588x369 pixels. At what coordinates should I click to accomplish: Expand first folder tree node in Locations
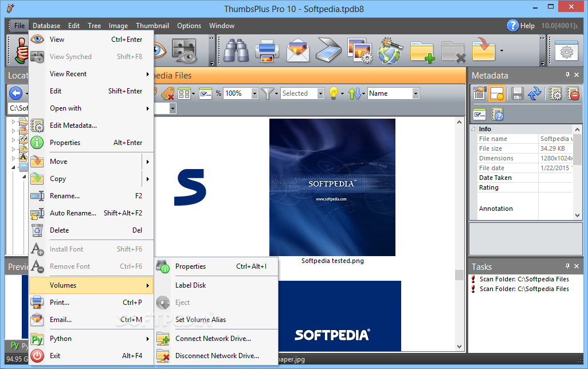click(x=14, y=121)
